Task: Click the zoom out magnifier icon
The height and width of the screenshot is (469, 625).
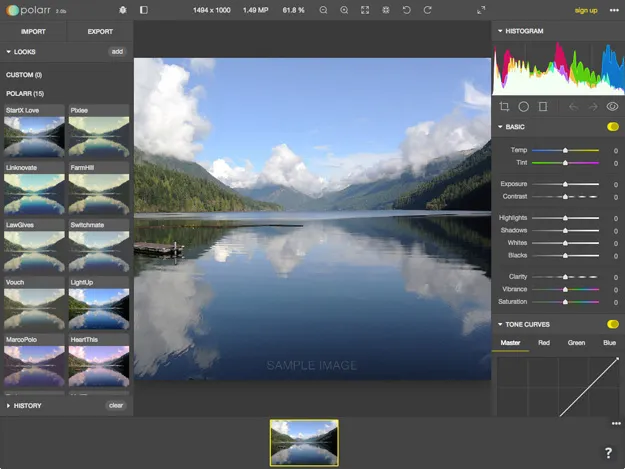Action: [323, 10]
